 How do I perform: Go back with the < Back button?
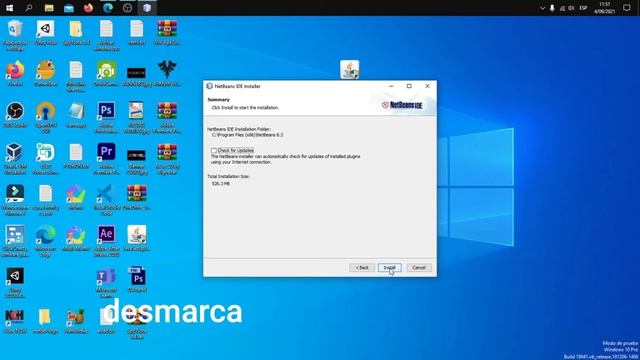click(362, 268)
